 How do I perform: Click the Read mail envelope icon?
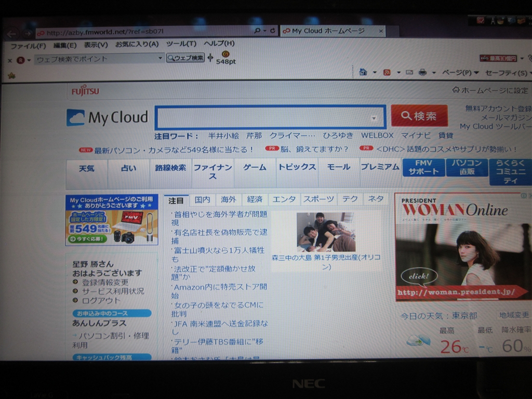click(x=409, y=72)
